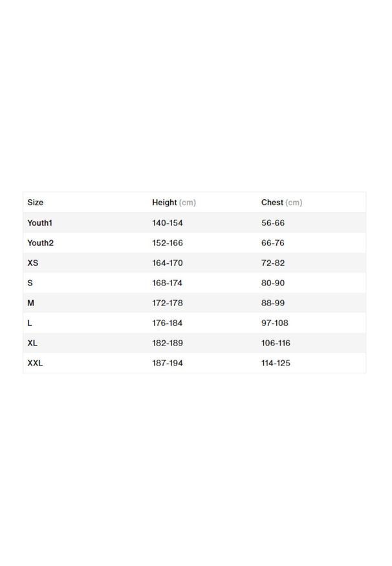The image size is (392, 566).
Task: Select the Youth2 size row label
Action: click(x=39, y=243)
